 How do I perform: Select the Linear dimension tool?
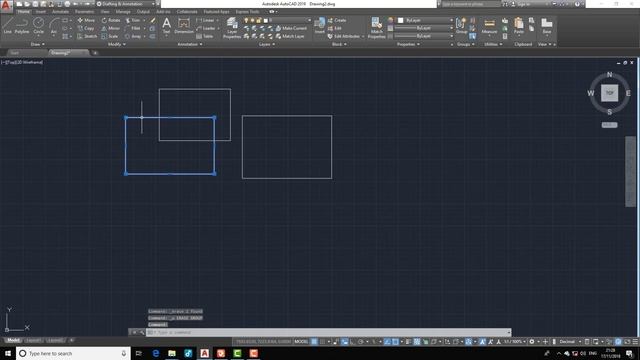(x=205, y=20)
